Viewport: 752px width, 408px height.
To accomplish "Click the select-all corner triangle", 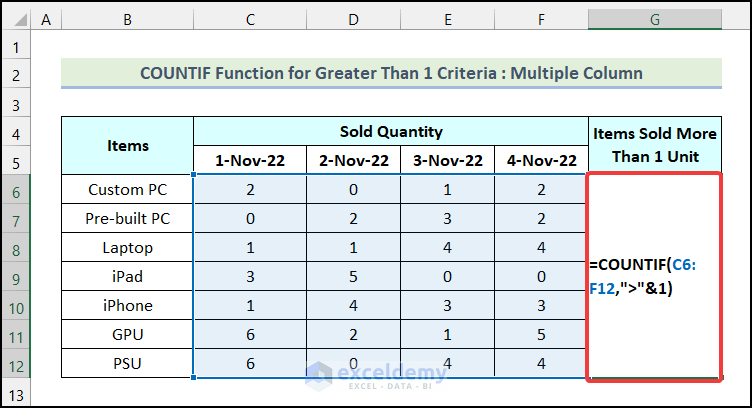I will pos(16,19).
